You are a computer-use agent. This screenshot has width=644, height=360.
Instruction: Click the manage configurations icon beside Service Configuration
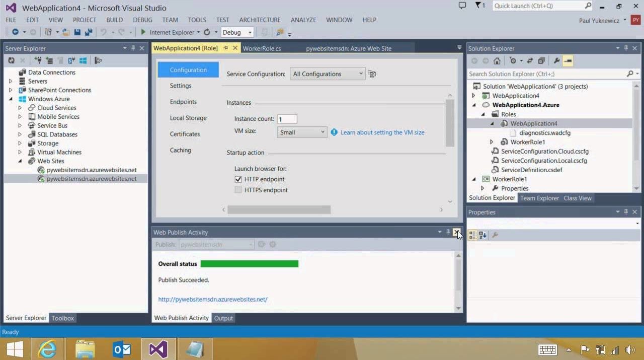tap(372, 74)
